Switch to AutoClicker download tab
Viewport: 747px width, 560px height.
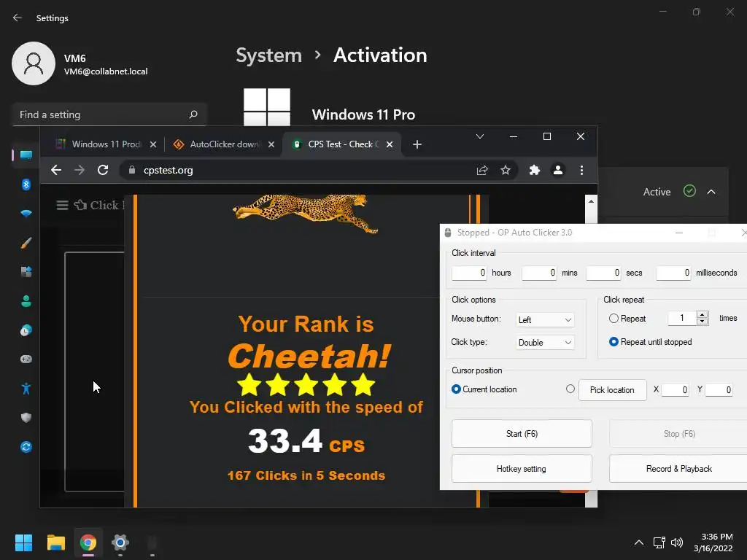click(x=225, y=144)
